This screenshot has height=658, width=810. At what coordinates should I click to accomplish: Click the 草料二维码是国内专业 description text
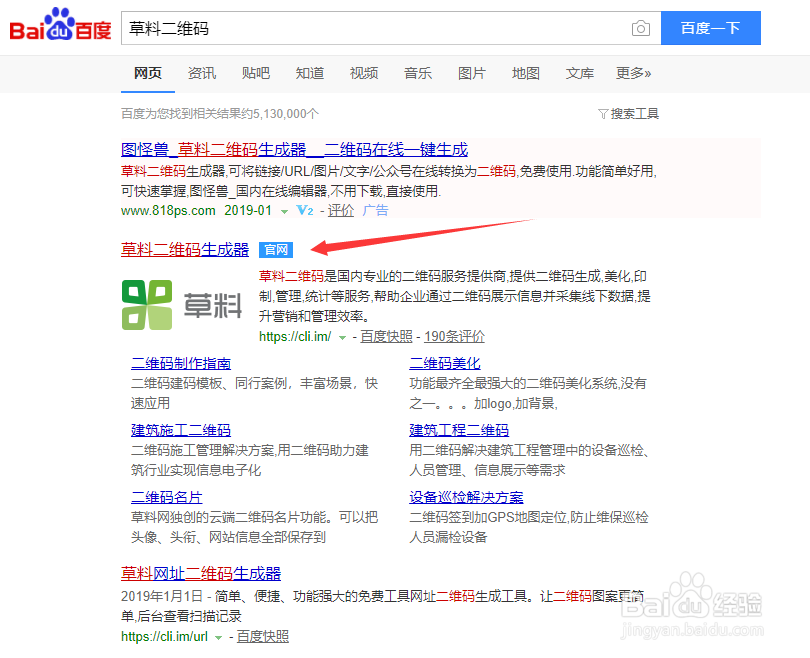pos(455,296)
